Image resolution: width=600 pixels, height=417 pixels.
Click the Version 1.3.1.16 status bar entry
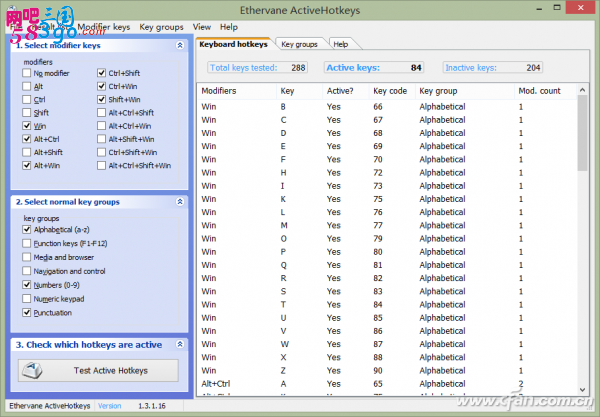132,406
